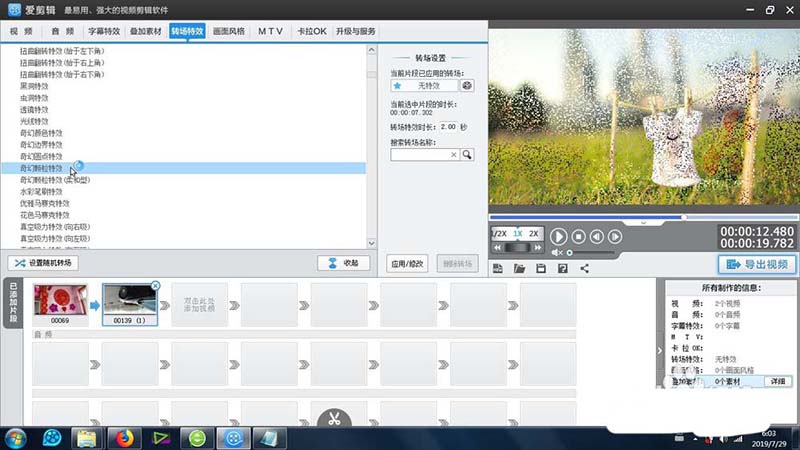Viewport: 800px width, 450px height.
Task: Click the rewind double-arrow button
Action: [x=497, y=247]
